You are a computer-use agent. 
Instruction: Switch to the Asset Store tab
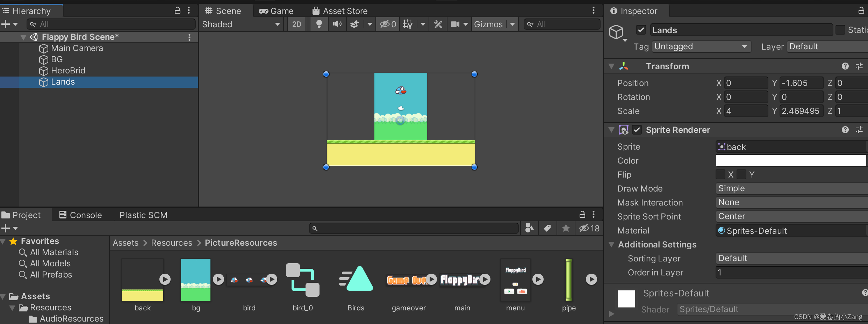coord(340,11)
